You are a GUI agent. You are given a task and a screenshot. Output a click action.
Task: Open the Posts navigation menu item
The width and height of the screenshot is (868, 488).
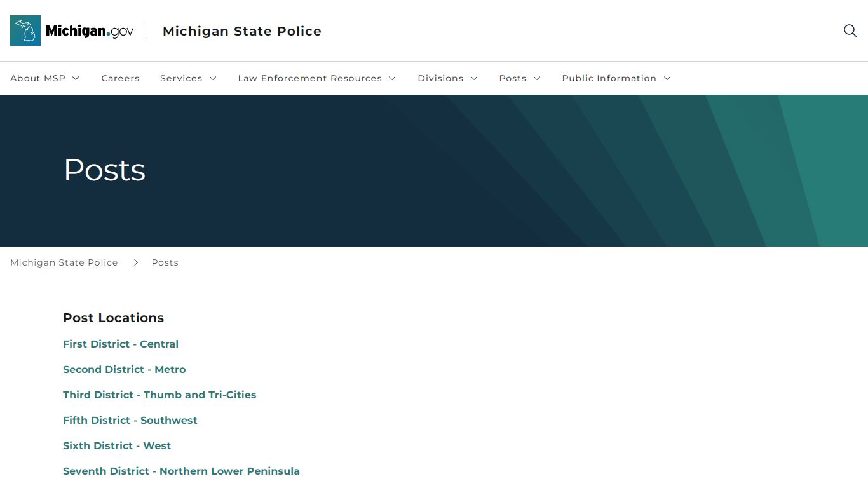click(x=513, y=78)
